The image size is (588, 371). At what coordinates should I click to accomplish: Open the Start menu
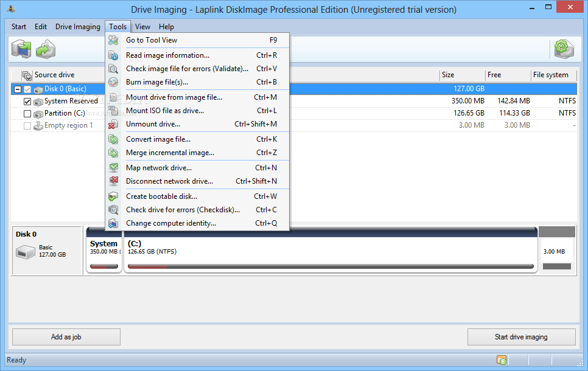(x=19, y=27)
